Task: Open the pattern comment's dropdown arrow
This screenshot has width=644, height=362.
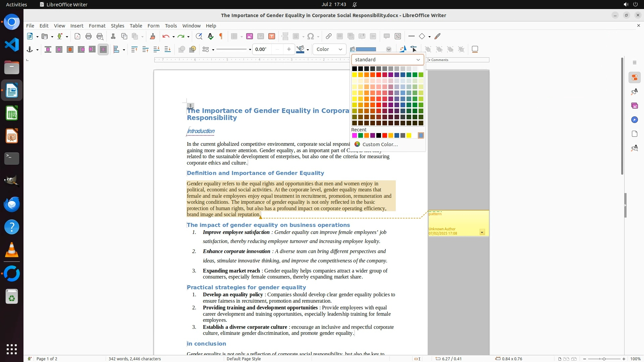Action: point(482,232)
